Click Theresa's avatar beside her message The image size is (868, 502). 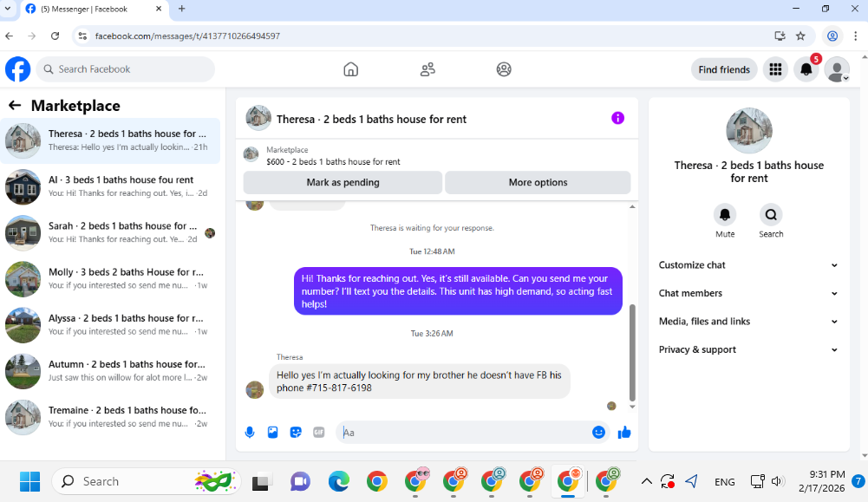255,389
